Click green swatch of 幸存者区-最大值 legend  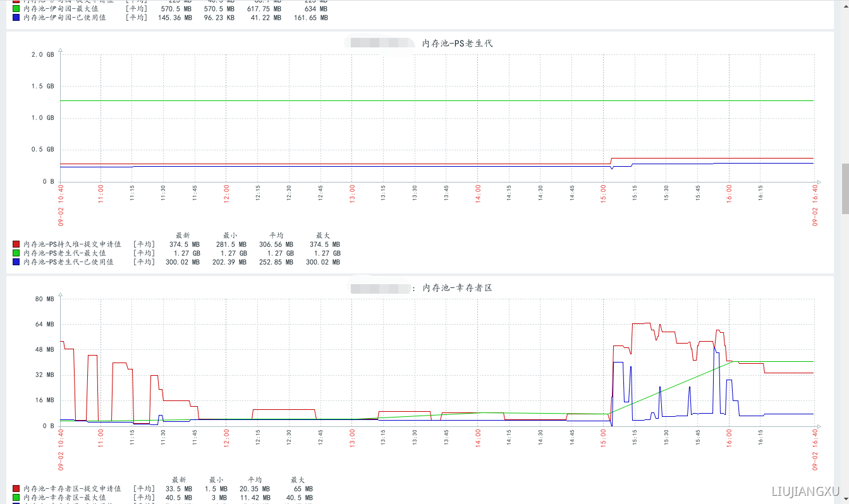(x=16, y=498)
